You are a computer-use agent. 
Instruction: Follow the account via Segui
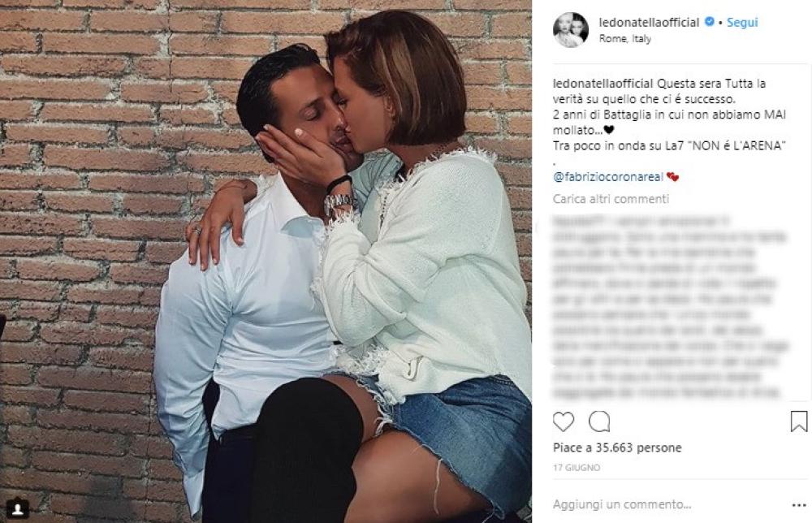pos(742,22)
